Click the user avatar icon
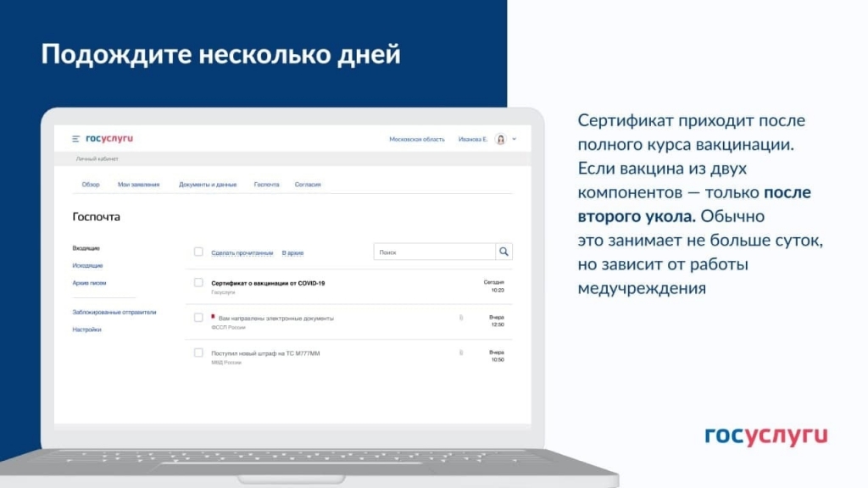This screenshot has width=868, height=488. pyautogui.click(x=500, y=140)
